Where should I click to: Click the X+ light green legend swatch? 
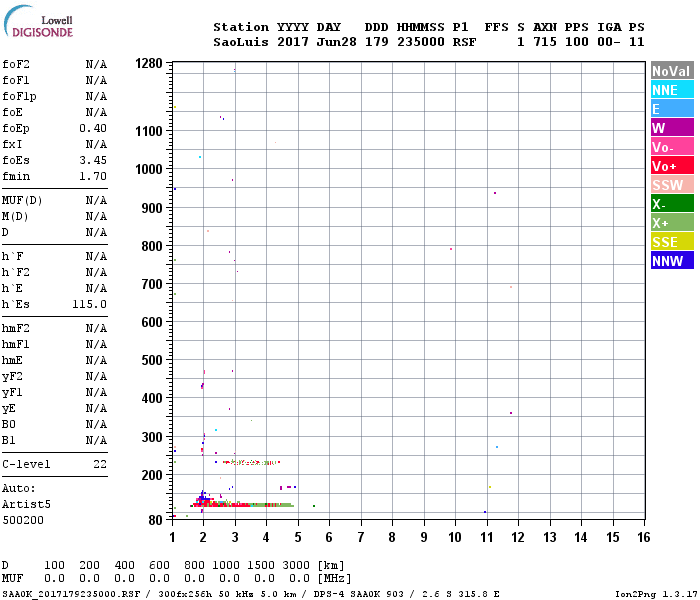point(672,222)
